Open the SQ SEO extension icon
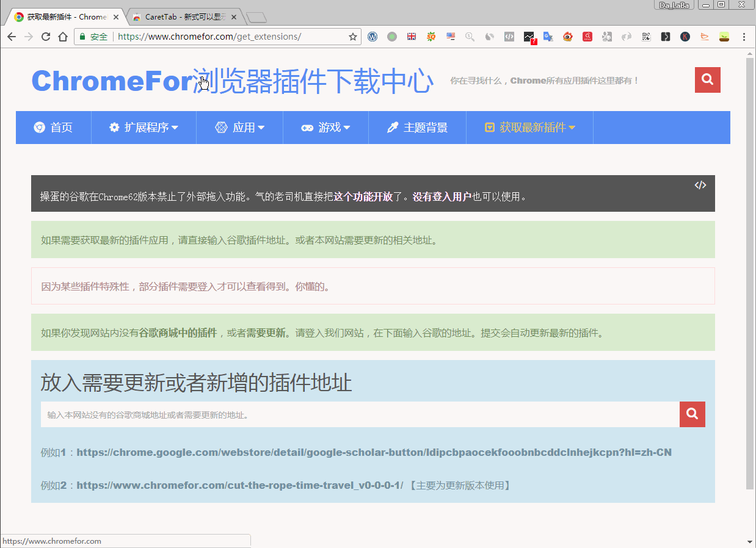756x548 pixels. tap(431, 37)
